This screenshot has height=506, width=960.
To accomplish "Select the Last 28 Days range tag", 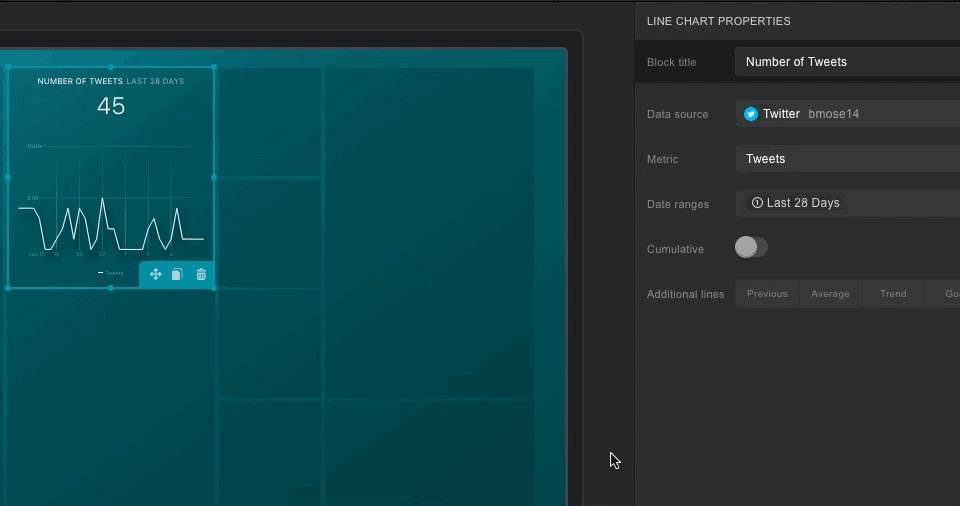I will tap(795, 203).
